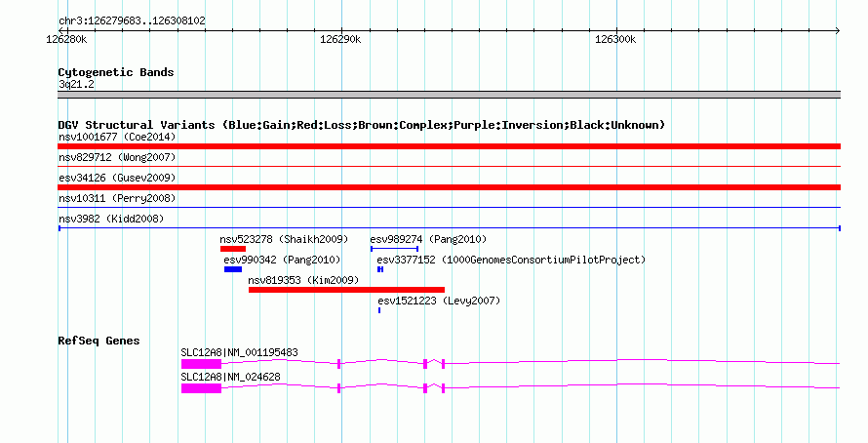Select the blue nsv3982 gain line
This screenshot has height=443, width=868.
[449, 228]
